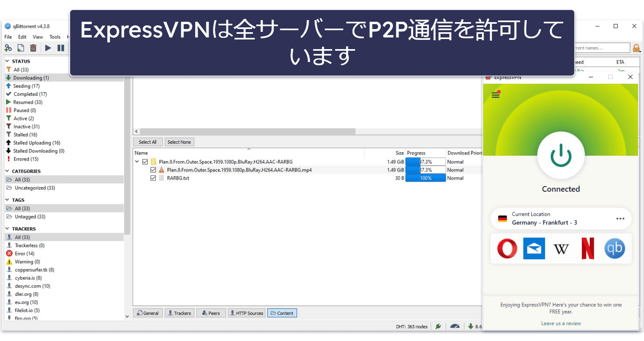Set priority Normal for RARBG.txt
Viewport: 644px width, 341px height.
456,178
